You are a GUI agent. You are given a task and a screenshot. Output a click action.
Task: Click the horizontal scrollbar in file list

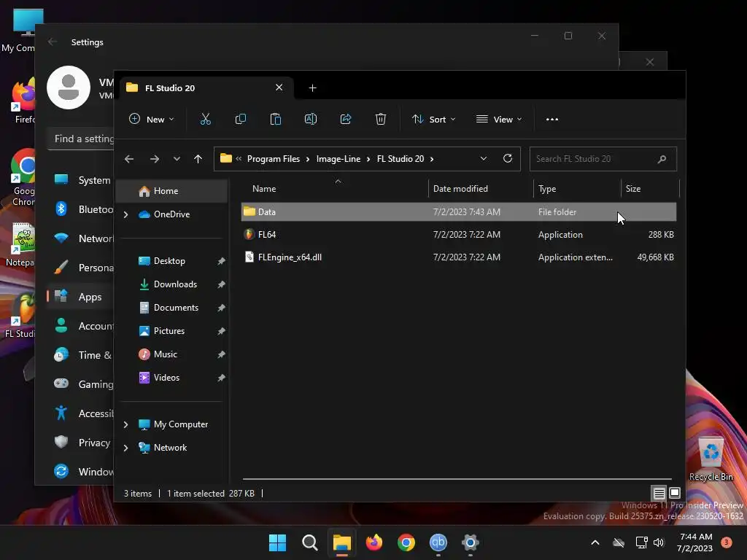tap(457, 479)
